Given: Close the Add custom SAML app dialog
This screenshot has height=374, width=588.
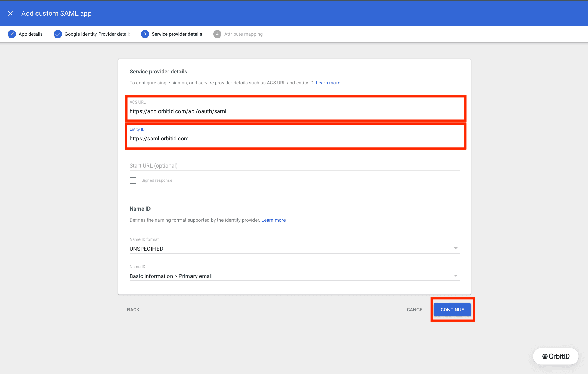Looking at the screenshot, I should [x=10, y=13].
